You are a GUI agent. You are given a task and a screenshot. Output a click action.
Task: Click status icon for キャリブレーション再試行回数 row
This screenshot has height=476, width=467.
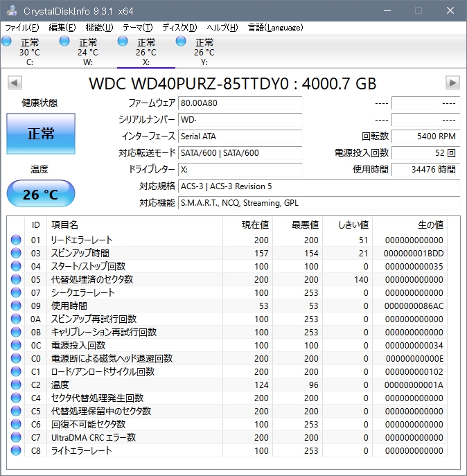pyautogui.click(x=16, y=332)
